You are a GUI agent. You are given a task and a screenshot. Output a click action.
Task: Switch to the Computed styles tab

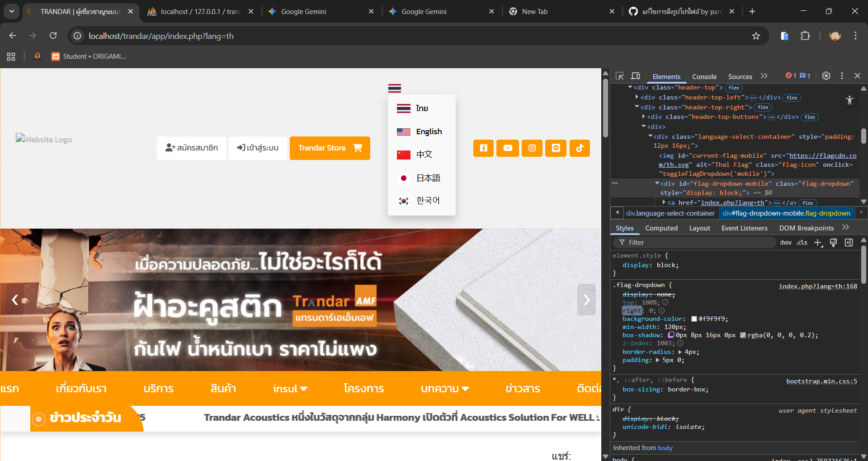[661, 228]
